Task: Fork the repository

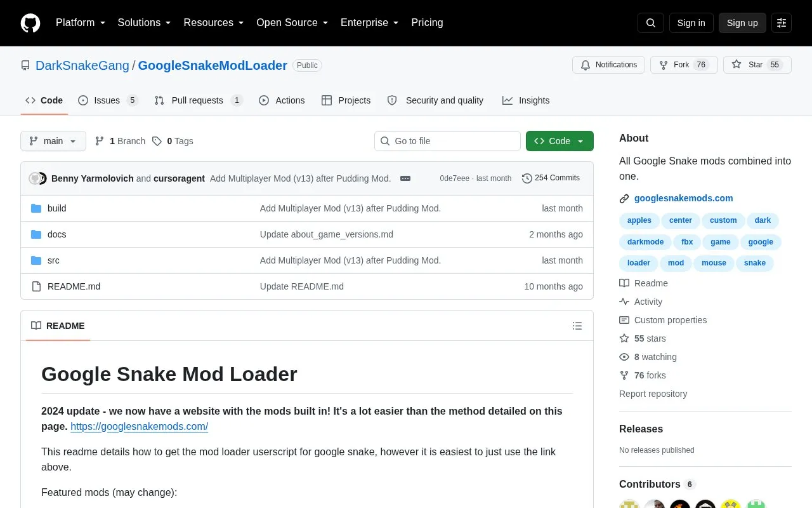Action: click(684, 65)
